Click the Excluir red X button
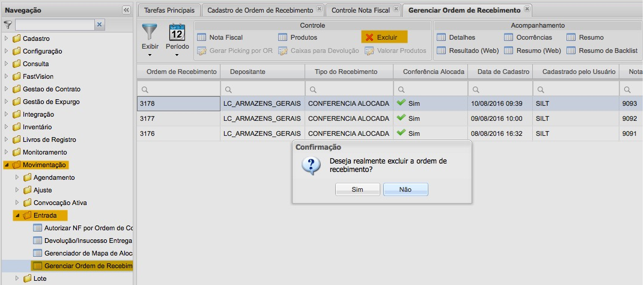Image resolution: width=644 pixels, height=285 pixels. click(x=384, y=37)
